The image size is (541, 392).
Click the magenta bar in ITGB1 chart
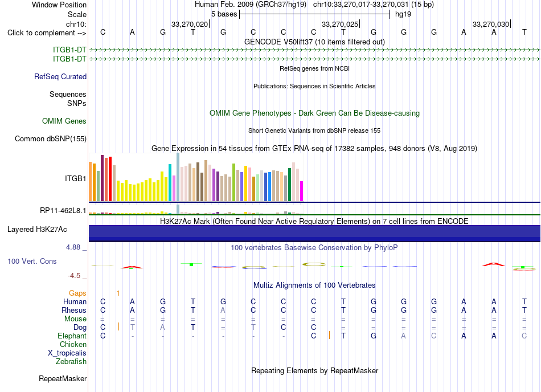pyautogui.click(x=301, y=191)
